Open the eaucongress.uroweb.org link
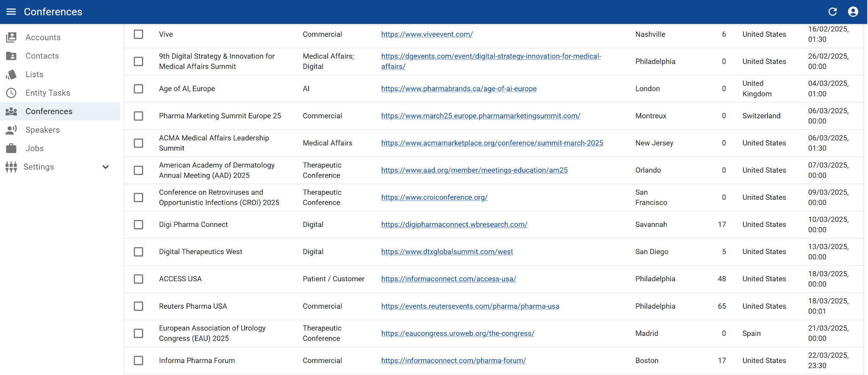This screenshot has width=868, height=375. point(458,333)
